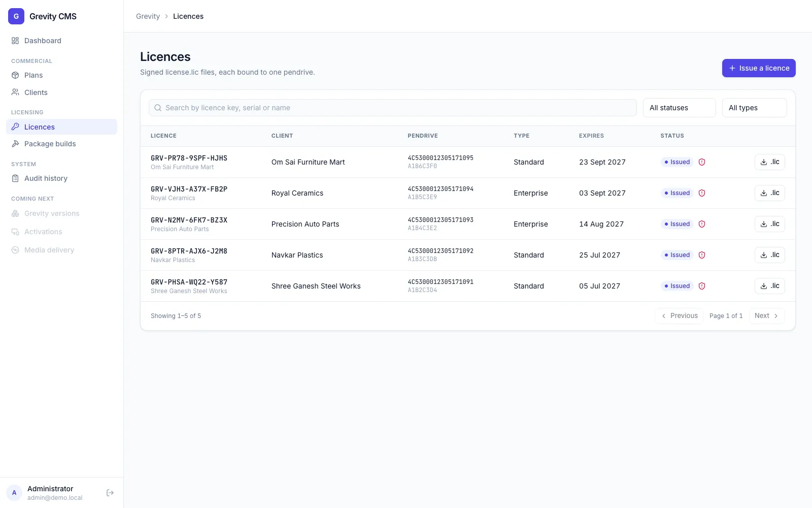Click the log out icon

110,493
